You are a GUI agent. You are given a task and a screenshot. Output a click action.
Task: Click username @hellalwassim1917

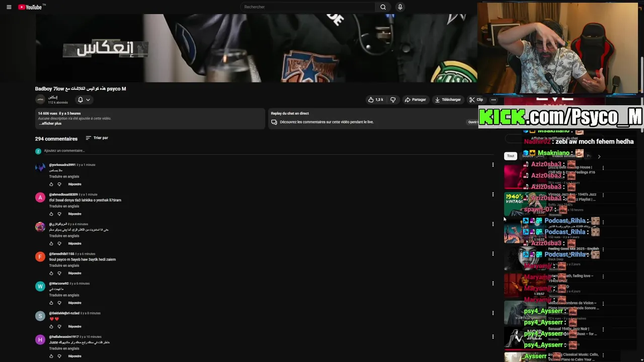[x=64, y=337]
